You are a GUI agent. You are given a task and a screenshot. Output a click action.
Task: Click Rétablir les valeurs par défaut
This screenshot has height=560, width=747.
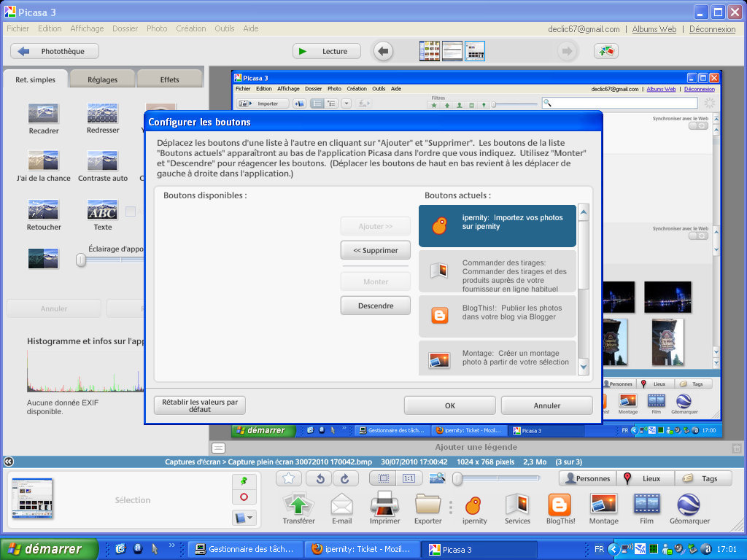200,405
